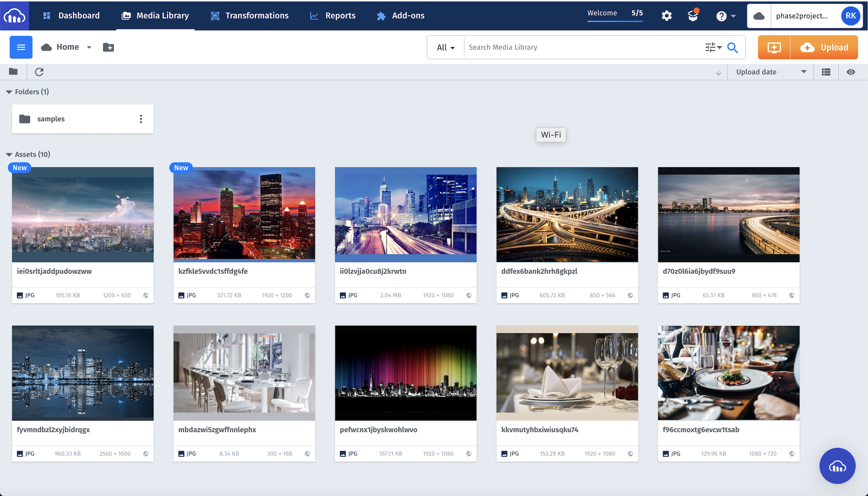Click the Welcome 5/5 progress indicator

point(615,14)
